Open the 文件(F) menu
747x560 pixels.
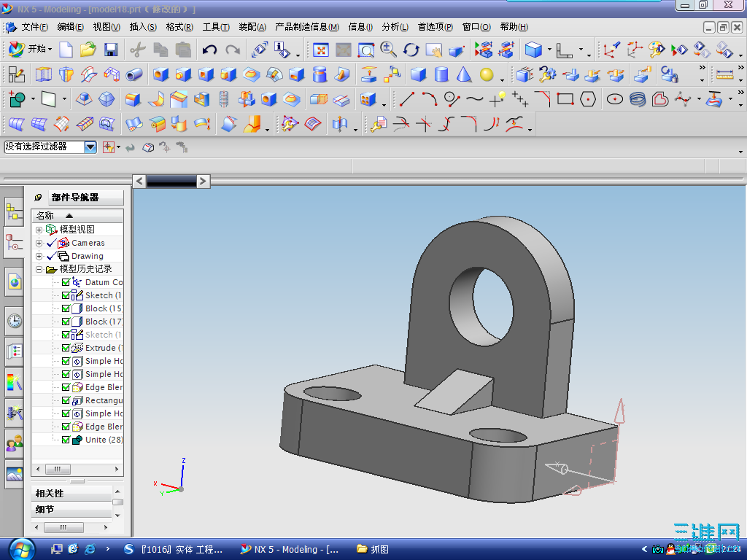pyautogui.click(x=34, y=27)
